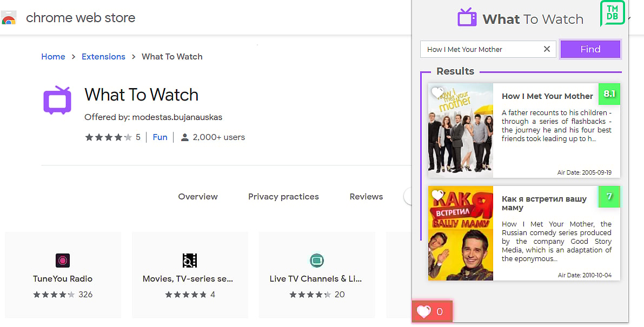Open the Extensions breadcrumb link
Screen dimensions: 644x327
pos(103,56)
